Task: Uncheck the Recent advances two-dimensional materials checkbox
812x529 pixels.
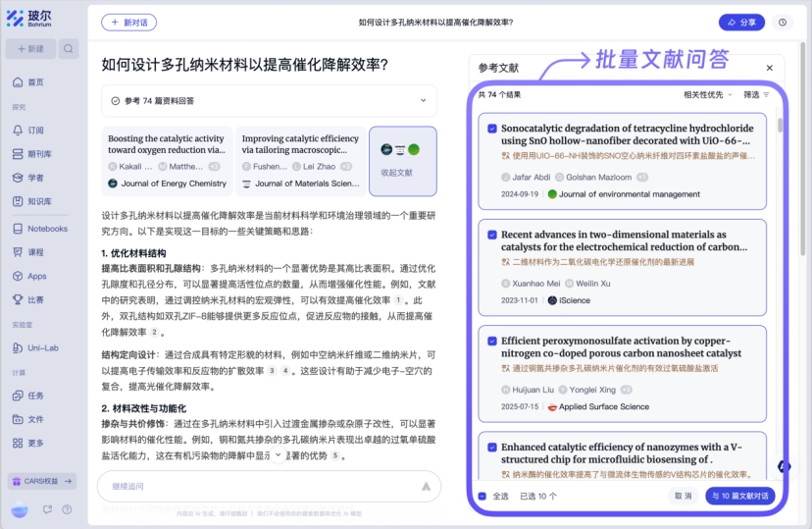Action: coord(490,235)
